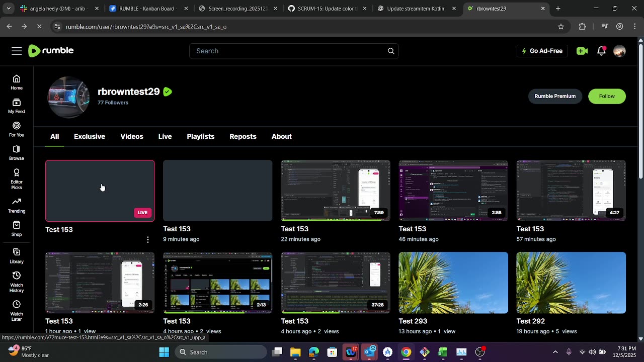Open the notifications bell
644x362 pixels.
pos(601,51)
